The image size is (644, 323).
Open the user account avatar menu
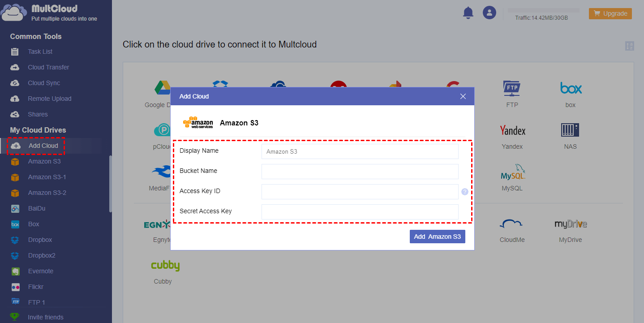[x=489, y=13]
